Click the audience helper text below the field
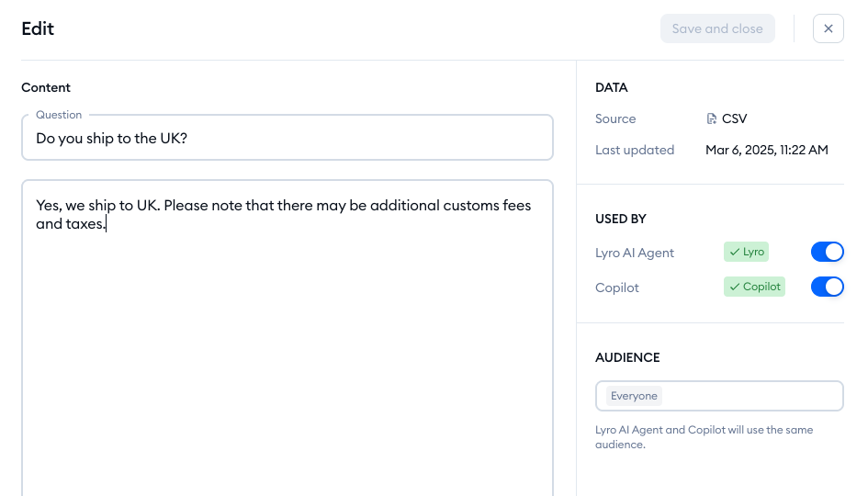Image resolution: width=868 pixels, height=496 pixels. (x=704, y=437)
